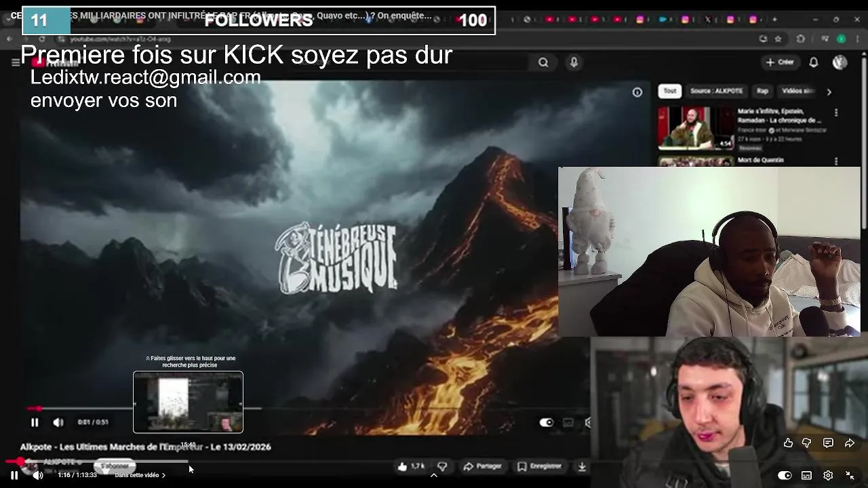Mute the outer player volume icon
This screenshot has height=488, width=868.
(x=38, y=475)
